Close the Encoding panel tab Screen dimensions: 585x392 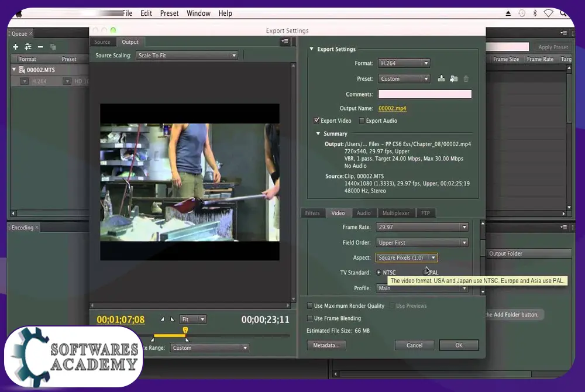[36, 227]
